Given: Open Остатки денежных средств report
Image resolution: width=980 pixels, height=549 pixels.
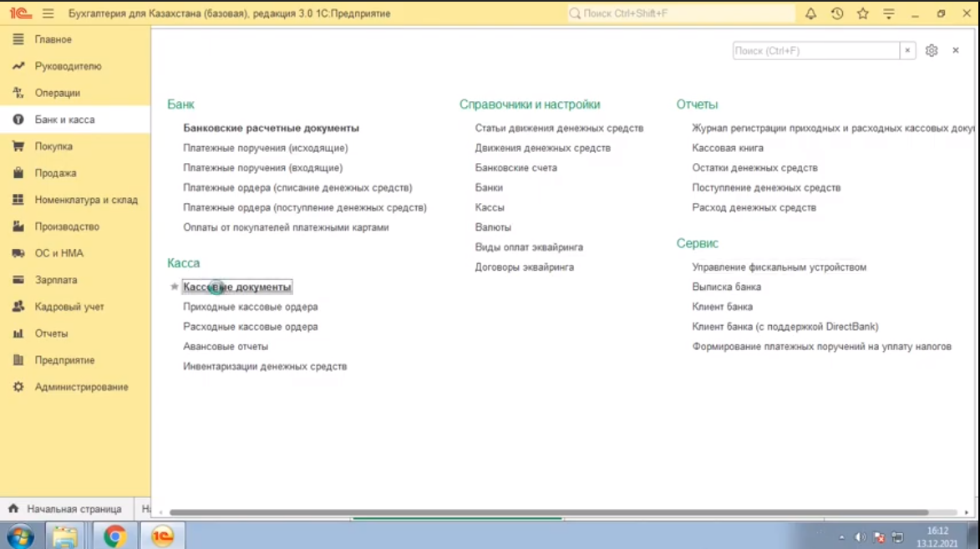Looking at the screenshot, I should point(754,168).
